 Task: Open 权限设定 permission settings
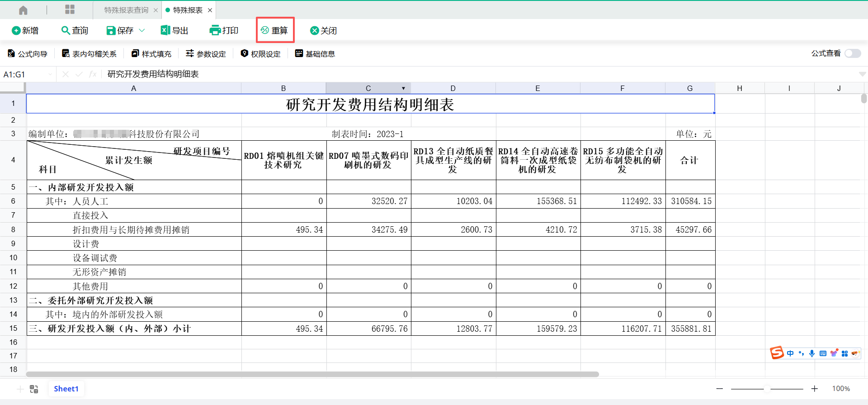[261, 54]
